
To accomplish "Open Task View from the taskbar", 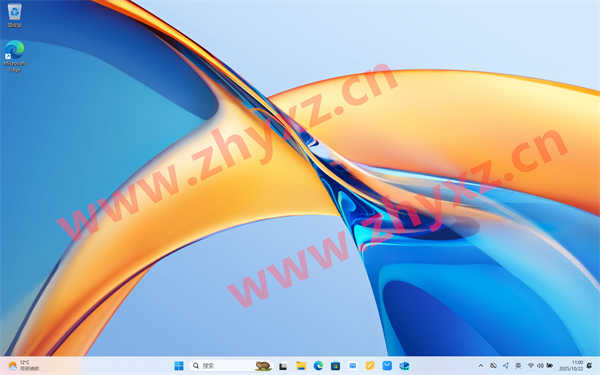I will (283, 366).
